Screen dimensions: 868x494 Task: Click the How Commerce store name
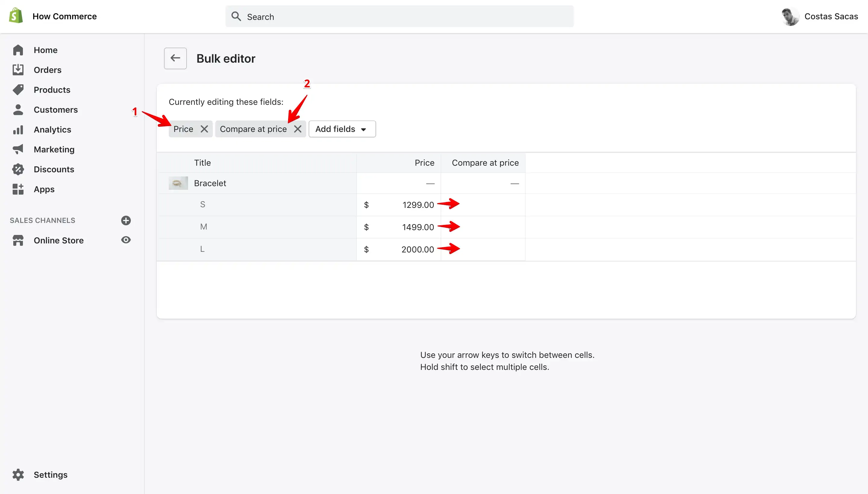pos(64,16)
